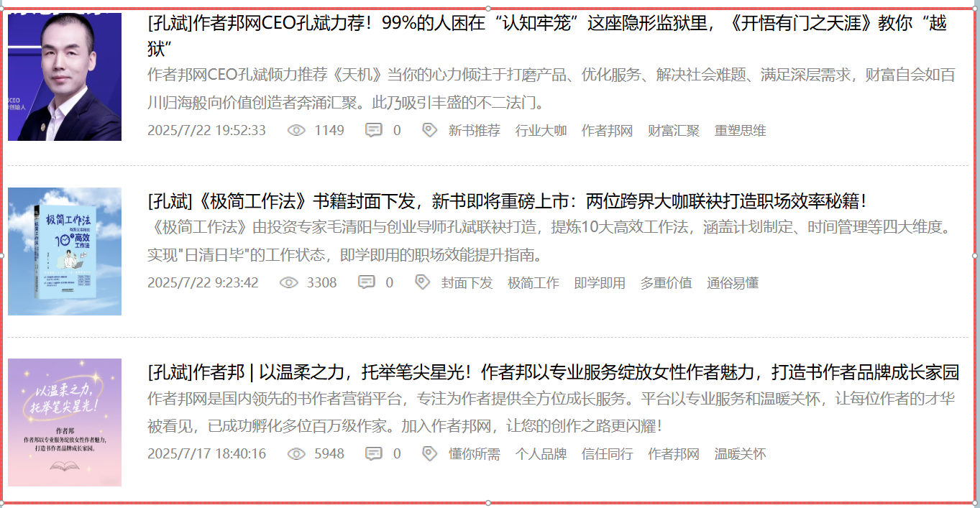Select the 个人品牌 tag
This screenshot has height=508, width=980.
541,453
